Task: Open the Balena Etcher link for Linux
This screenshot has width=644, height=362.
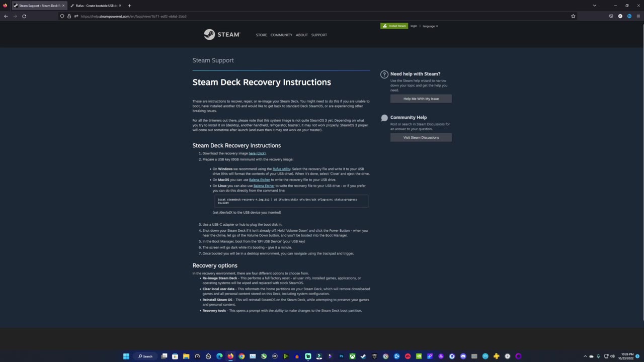Action: pos(264,186)
